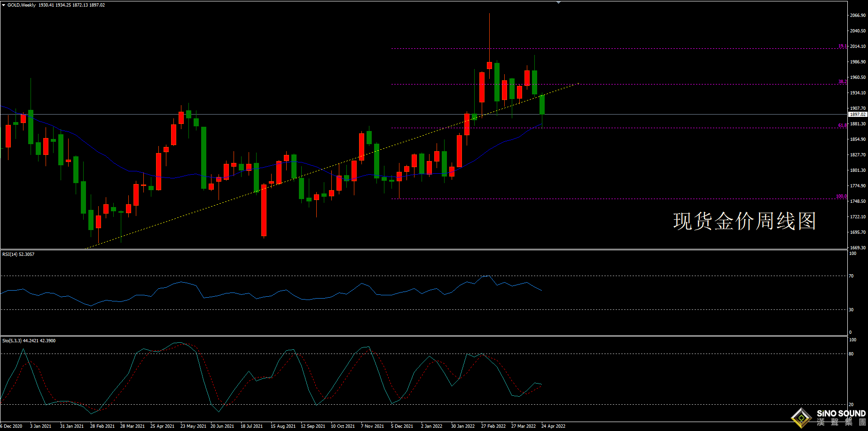Click the 3 Jan 2021 date label
This screenshot has width=868, height=431.
(x=40, y=426)
